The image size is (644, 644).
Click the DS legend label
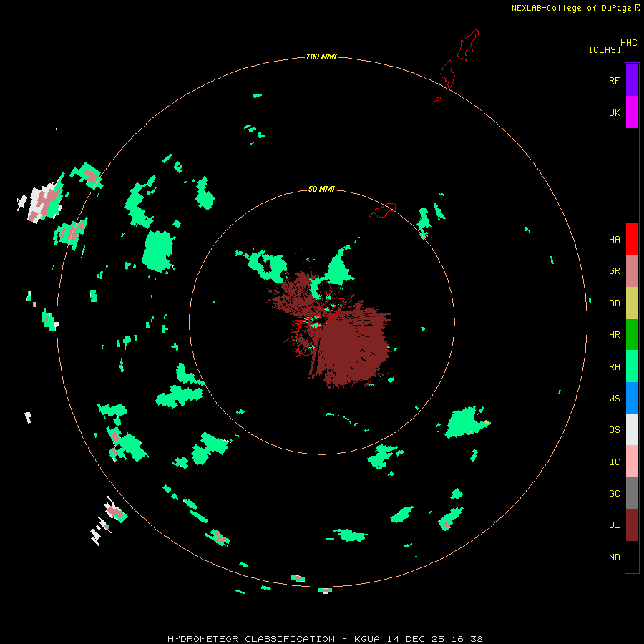point(614,429)
